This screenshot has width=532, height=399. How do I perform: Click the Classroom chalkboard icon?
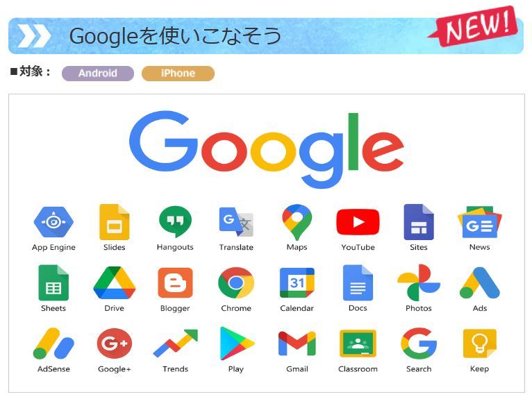click(358, 343)
